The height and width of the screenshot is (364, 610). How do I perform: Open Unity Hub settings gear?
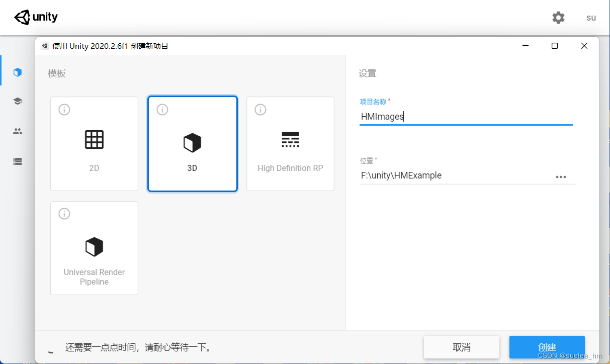[x=558, y=17]
